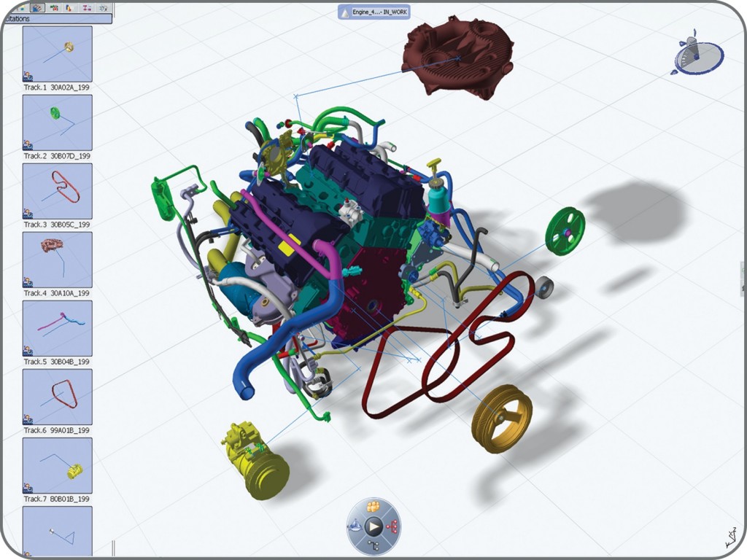Select the hand manipulation tool in the toolbar
This screenshot has height=560, width=747.
click(36, 8)
